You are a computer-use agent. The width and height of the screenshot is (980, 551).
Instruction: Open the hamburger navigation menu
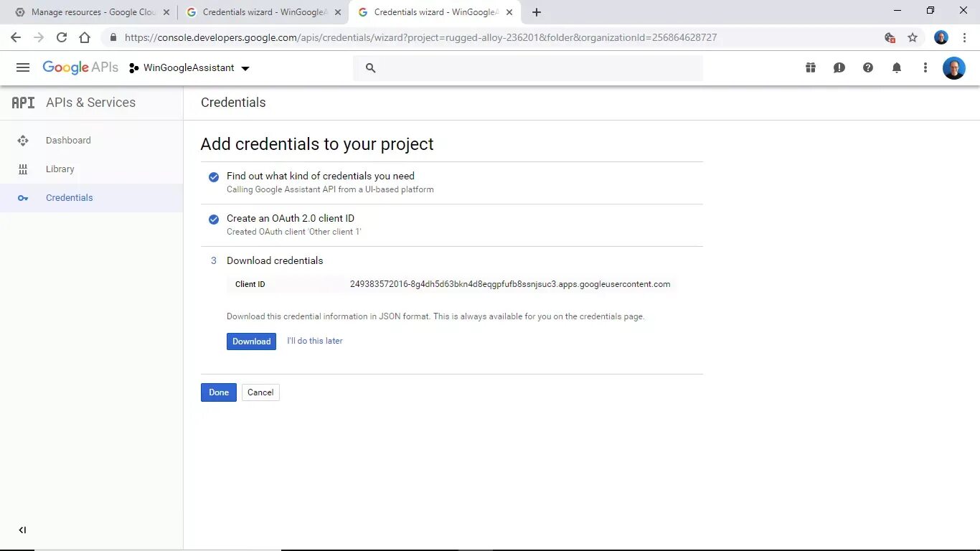pyautogui.click(x=23, y=67)
